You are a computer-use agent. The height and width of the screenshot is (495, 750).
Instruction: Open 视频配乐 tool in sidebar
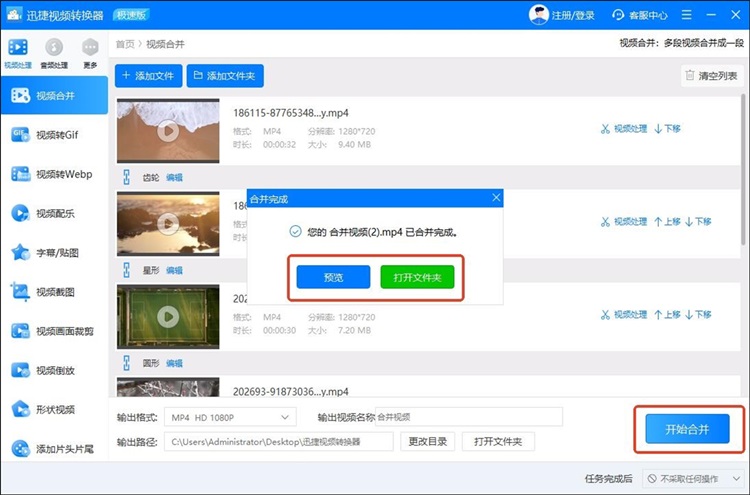[55, 213]
